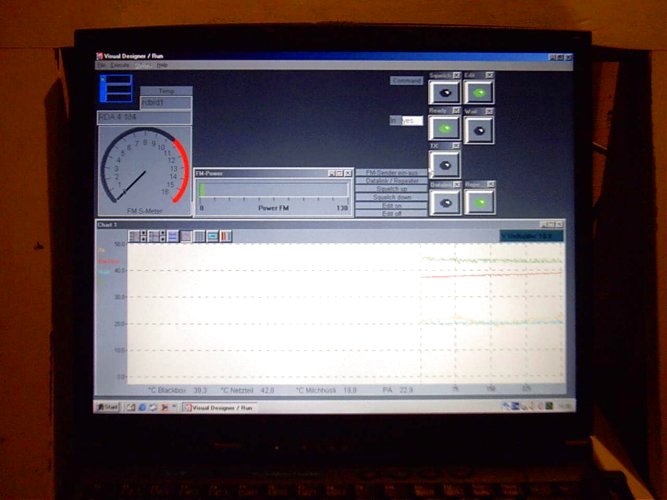Toggle the Squelch LED indicator button

tap(445, 92)
